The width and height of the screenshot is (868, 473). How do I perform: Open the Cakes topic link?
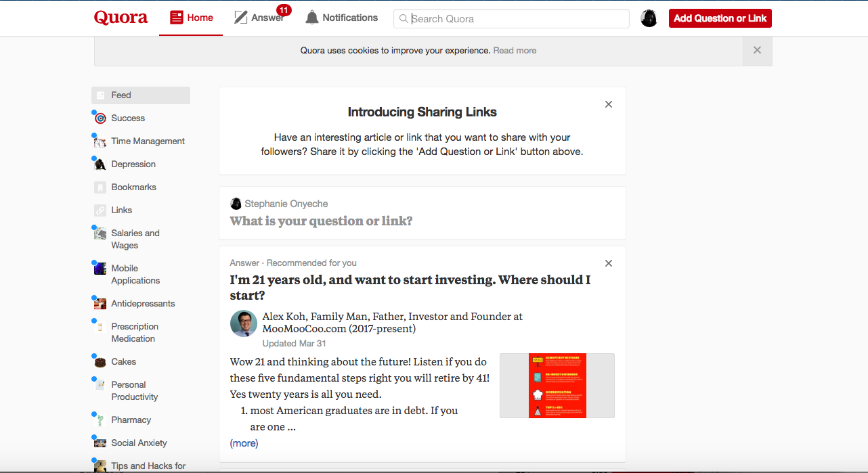[x=123, y=362]
